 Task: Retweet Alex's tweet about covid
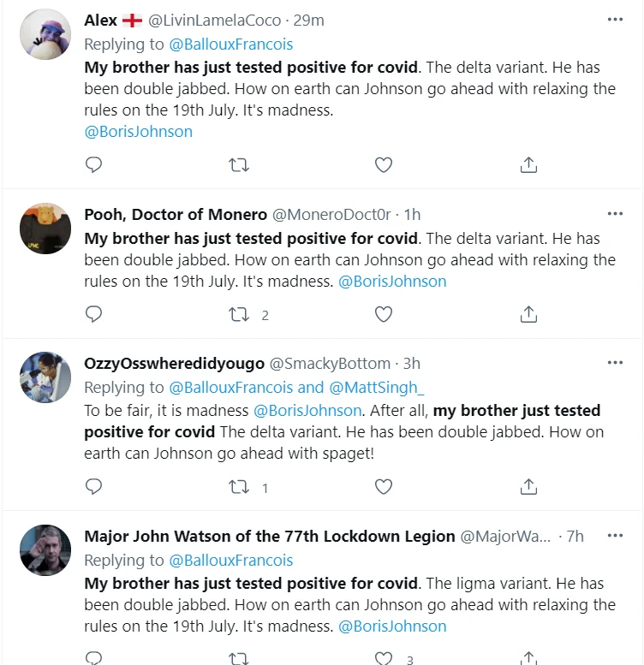239,164
